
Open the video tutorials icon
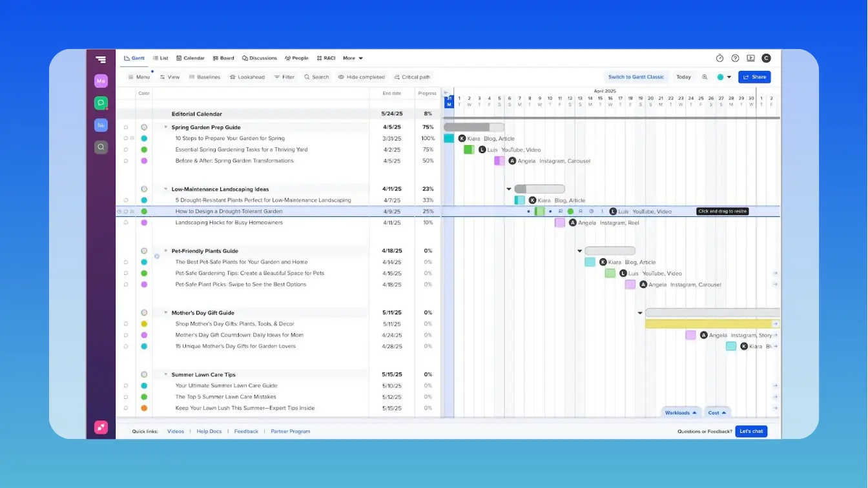point(750,57)
